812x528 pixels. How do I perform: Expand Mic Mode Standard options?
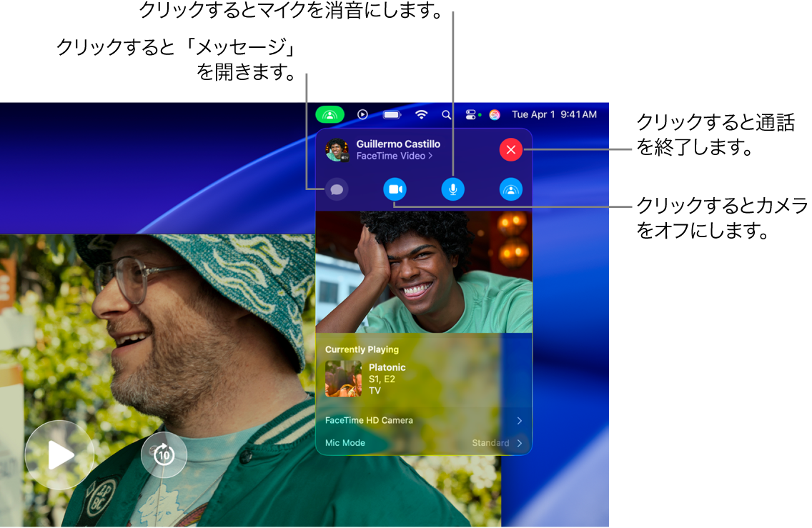(x=424, y=442)
